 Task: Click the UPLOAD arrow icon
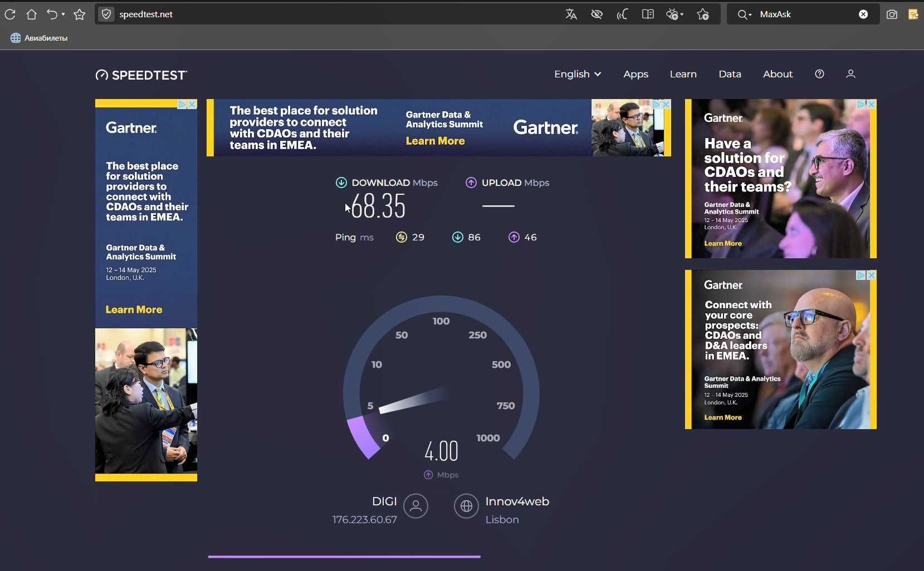471,183
